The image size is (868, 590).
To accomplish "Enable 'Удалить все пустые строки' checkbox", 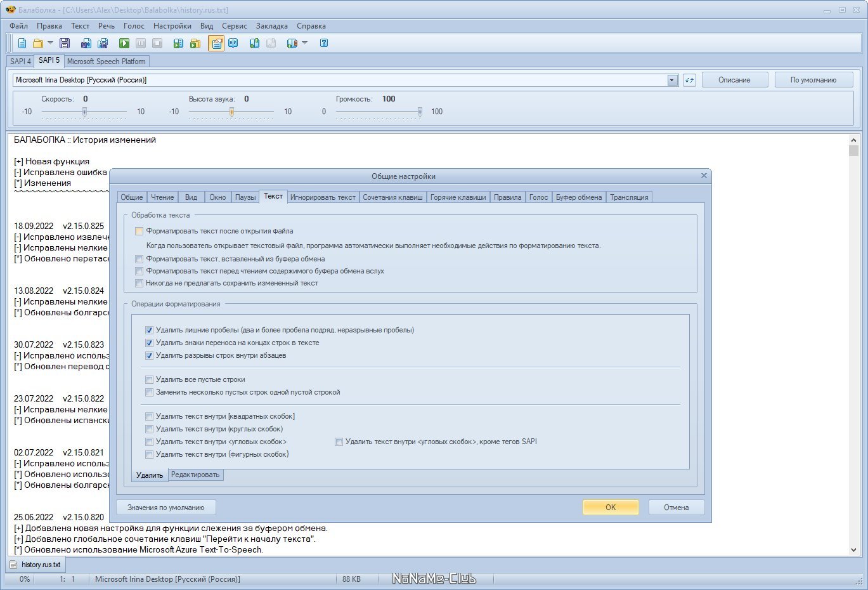I will pyautogui.click(x=150, y=380).
